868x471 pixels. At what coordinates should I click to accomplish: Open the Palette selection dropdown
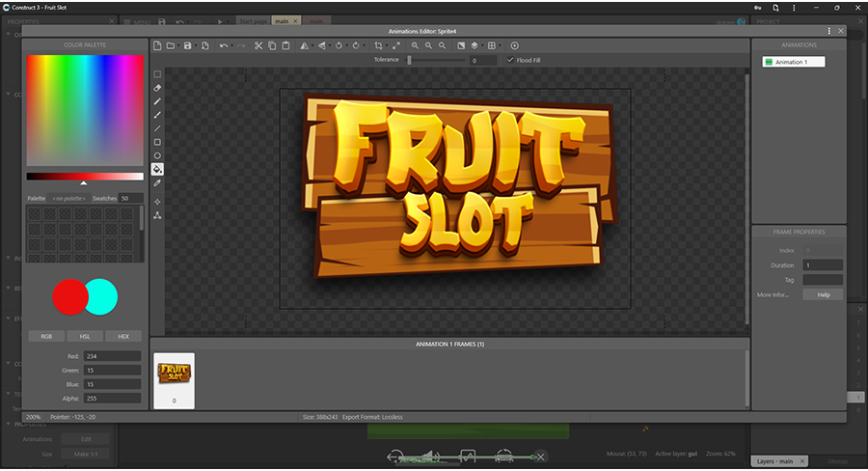(68, 198)
